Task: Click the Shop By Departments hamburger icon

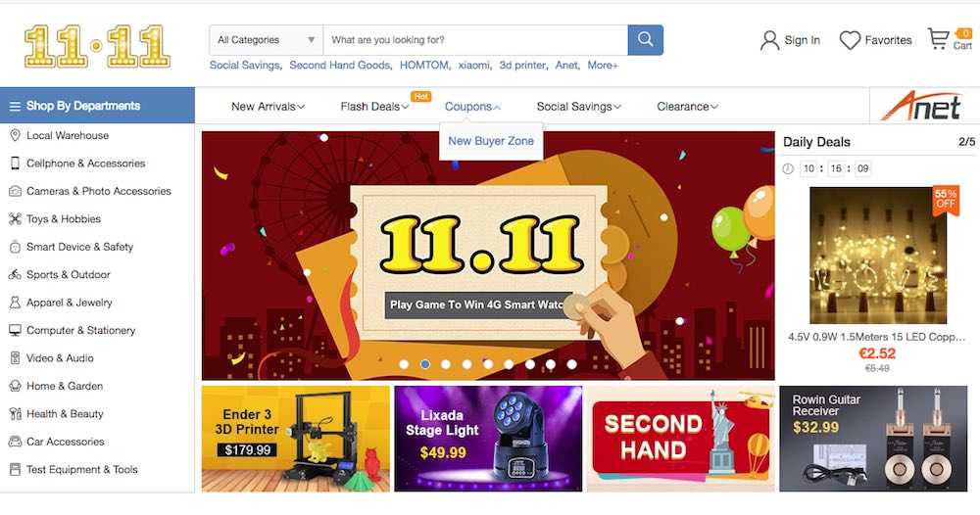Action: 15,106
